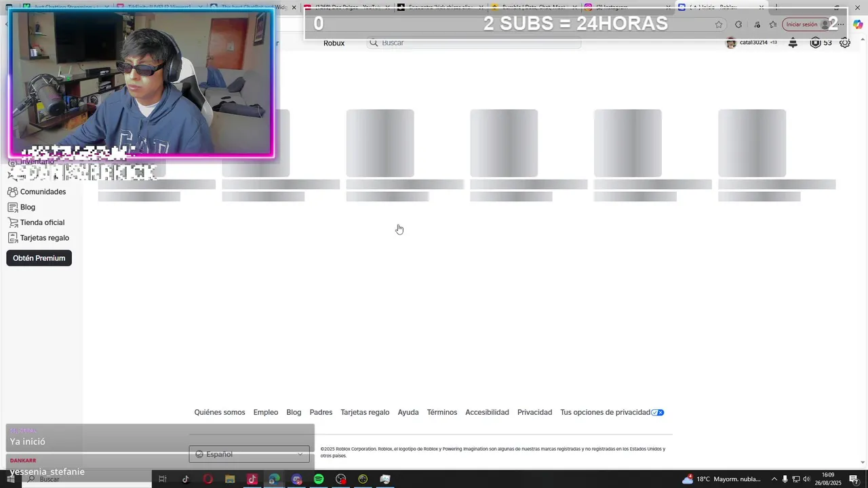Screen dimensions: 868x488
Task: Open Spotify from taskbar
Action: 319,479
